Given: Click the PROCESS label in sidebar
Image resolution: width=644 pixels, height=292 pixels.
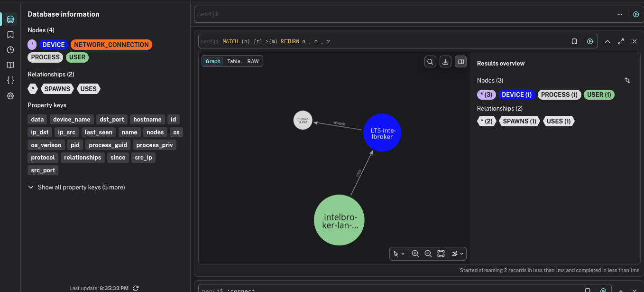Looking at the screenshot, I should pyautogui.click(x=46, y=57).
